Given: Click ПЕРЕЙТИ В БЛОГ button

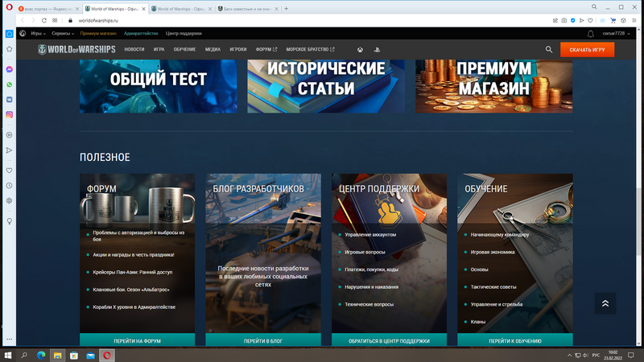Looking at the screenshot, I should [263, 340].
